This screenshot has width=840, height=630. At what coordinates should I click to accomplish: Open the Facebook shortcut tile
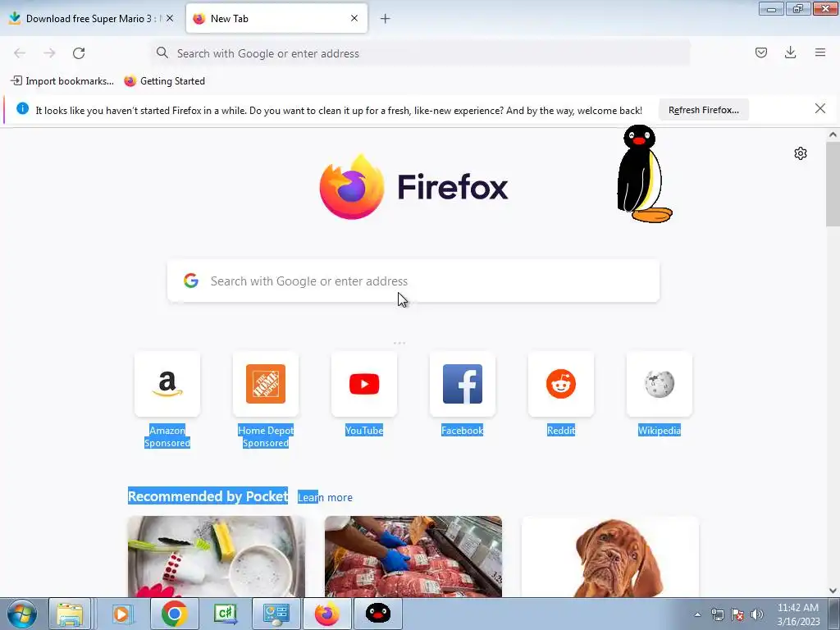click(x=463, y=384)
